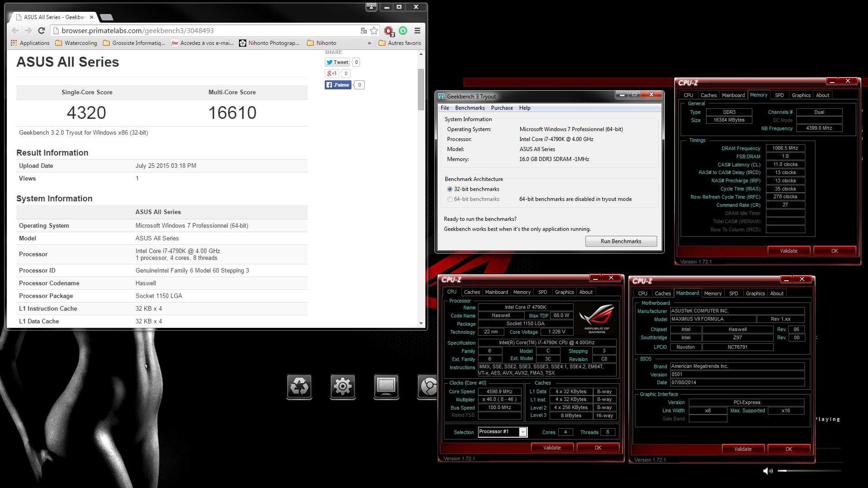This screenshot has width=868, height=488.
Task: Click the speaker volume icon
Action: (768, 471)
